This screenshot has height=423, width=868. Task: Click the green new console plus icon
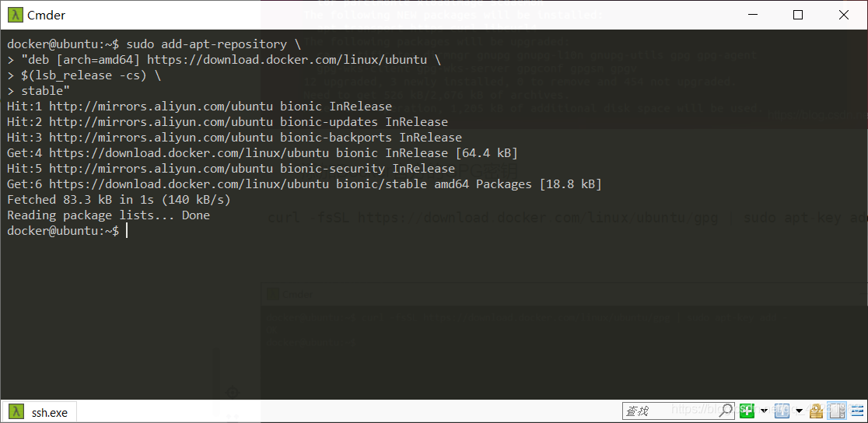tap(747, 411)
